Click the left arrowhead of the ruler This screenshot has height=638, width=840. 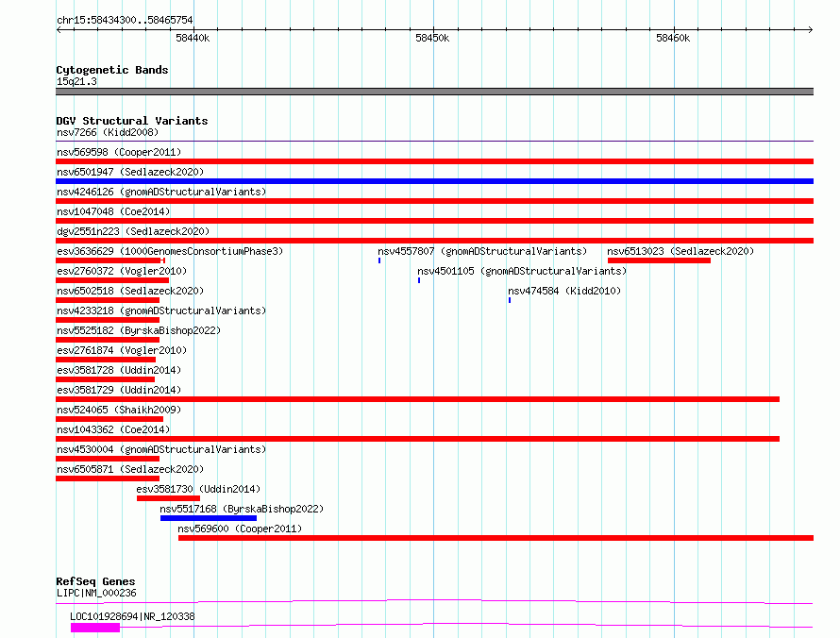[59, 29]
